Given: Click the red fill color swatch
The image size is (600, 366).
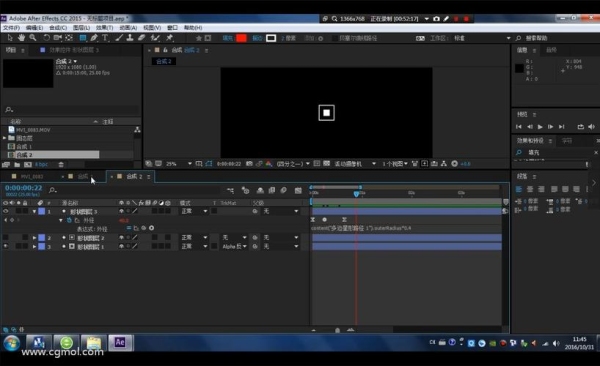Looking at the screenshot, I should (x=241, y=38).
